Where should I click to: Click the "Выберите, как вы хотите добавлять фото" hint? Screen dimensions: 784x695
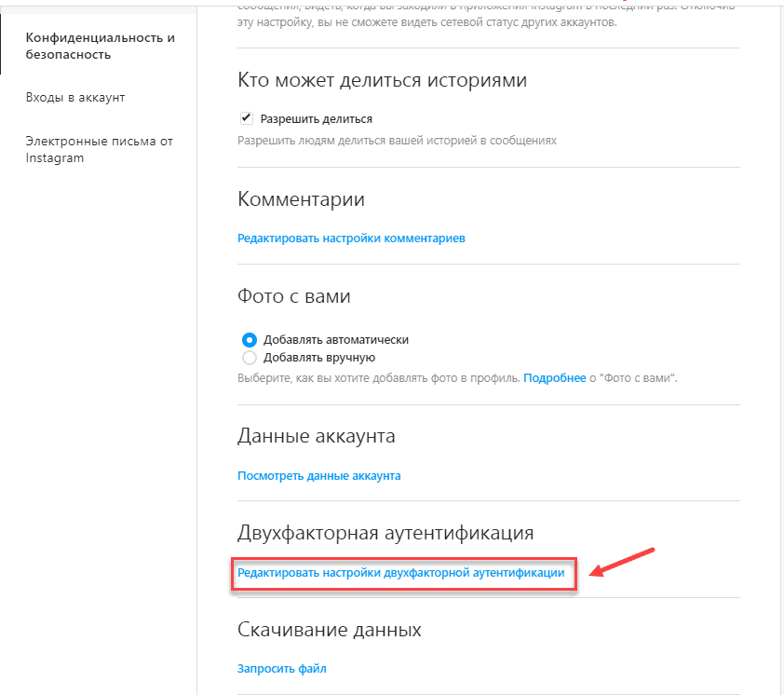(379, 378)
